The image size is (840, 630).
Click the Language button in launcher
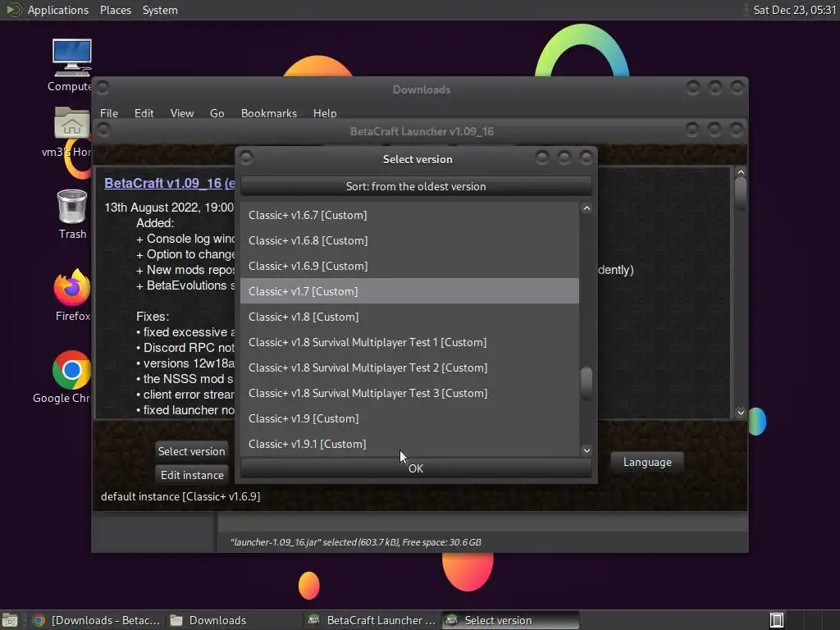tap(647, 463)
